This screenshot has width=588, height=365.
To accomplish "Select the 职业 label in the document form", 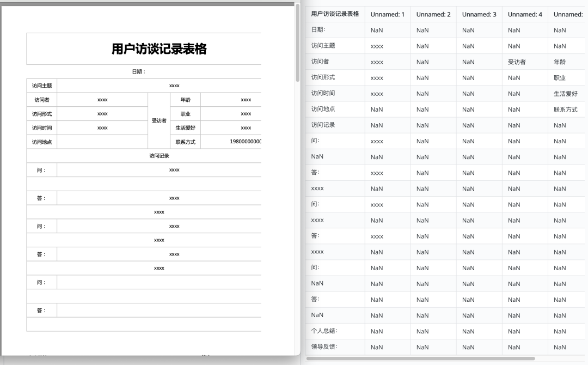I will (185, 114).
